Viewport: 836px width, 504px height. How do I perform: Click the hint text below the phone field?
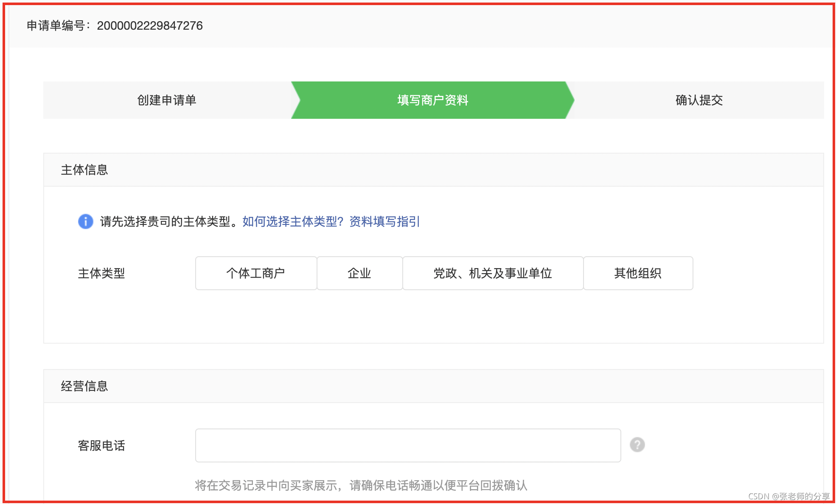click(x=361, y=485)
